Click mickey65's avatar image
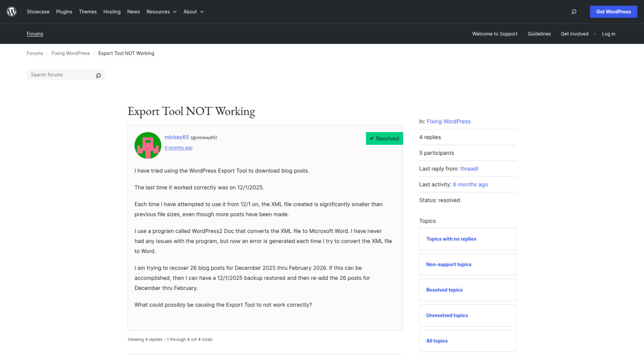This screenshot has height=362, width=644. coord(148,145)
